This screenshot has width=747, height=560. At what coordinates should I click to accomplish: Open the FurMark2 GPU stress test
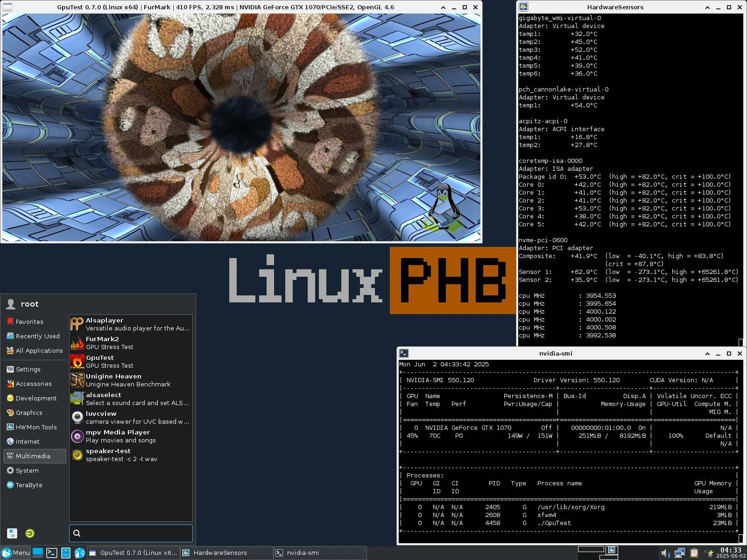[131, 343]
